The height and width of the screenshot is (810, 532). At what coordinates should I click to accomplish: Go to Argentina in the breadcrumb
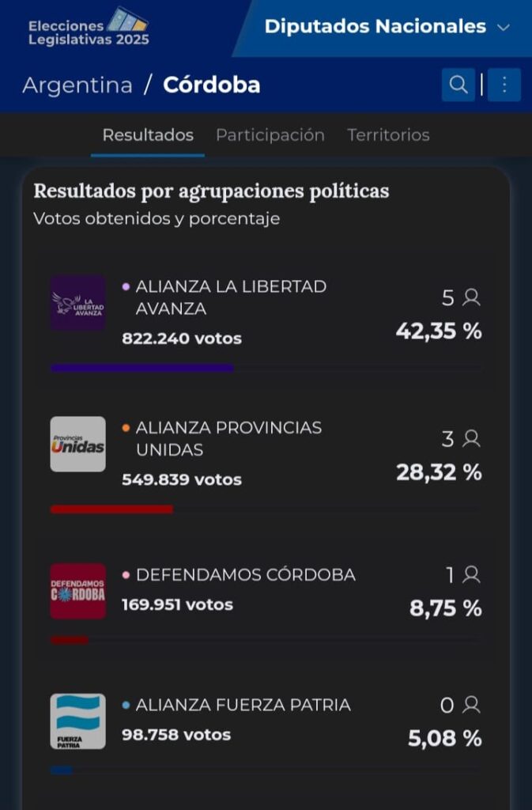[x=77, y=85]
